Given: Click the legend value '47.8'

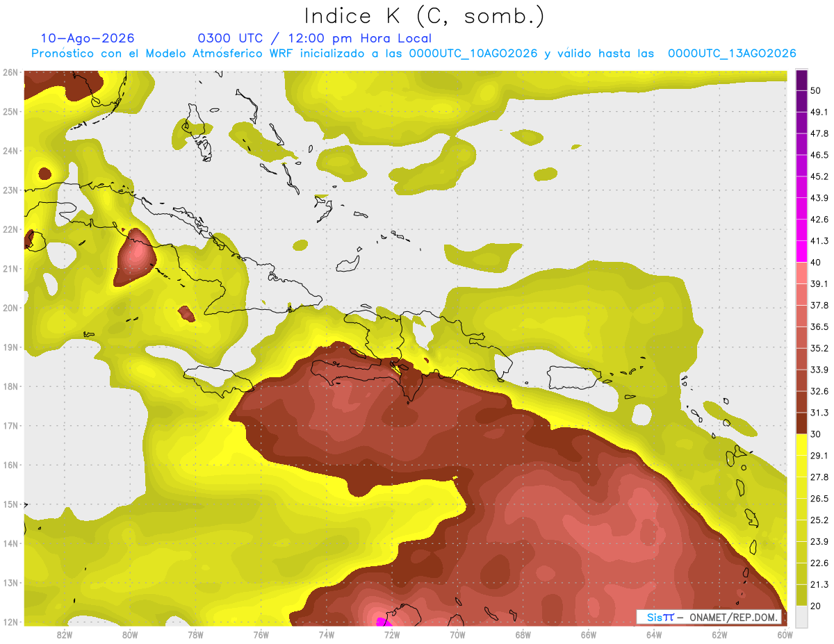Looking at the screenshot, I should 819,133.
